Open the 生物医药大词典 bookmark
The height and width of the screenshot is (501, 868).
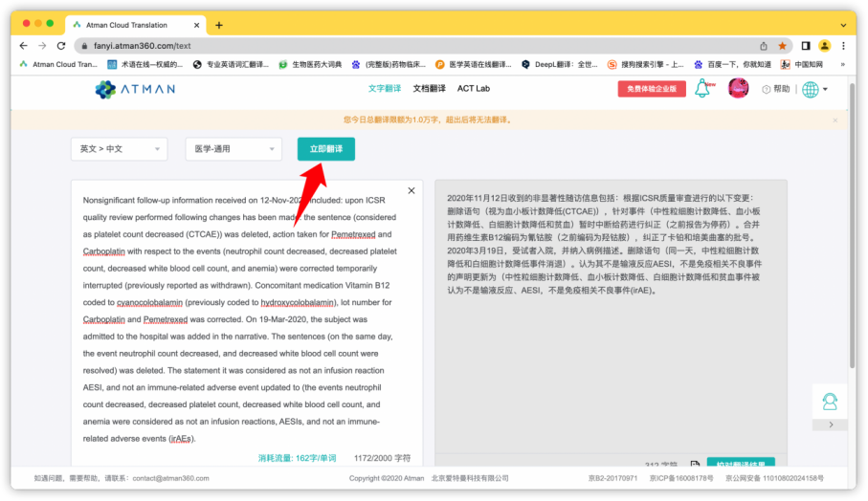pos(310,64)
